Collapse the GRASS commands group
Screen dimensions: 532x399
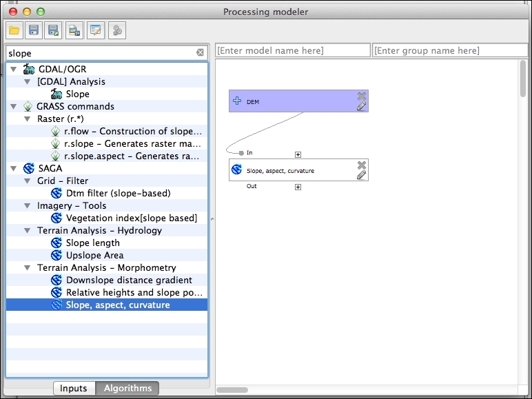[12, 106]
